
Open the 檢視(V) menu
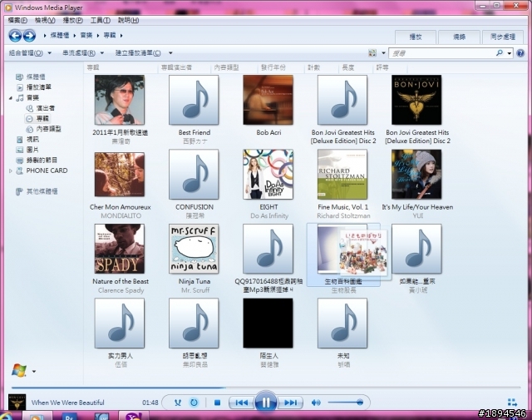click(45, 20)
